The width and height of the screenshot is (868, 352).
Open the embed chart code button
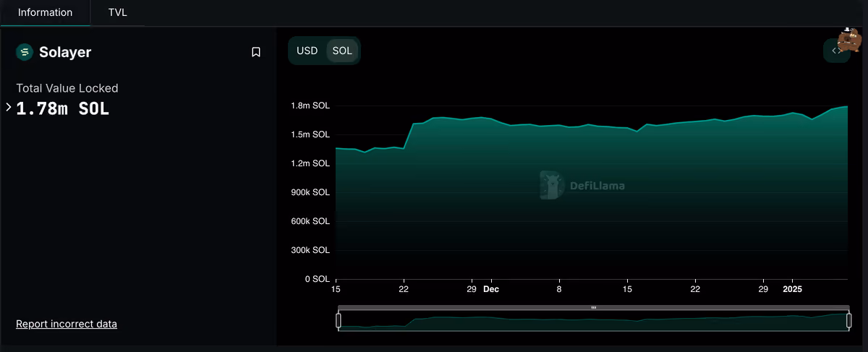click(x=836, y=51)
